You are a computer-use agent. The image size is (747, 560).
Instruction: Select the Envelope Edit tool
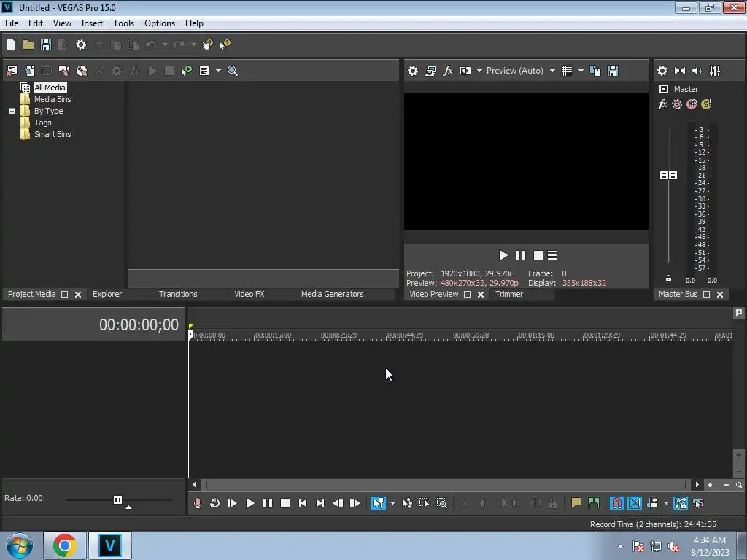pos(407,503)
